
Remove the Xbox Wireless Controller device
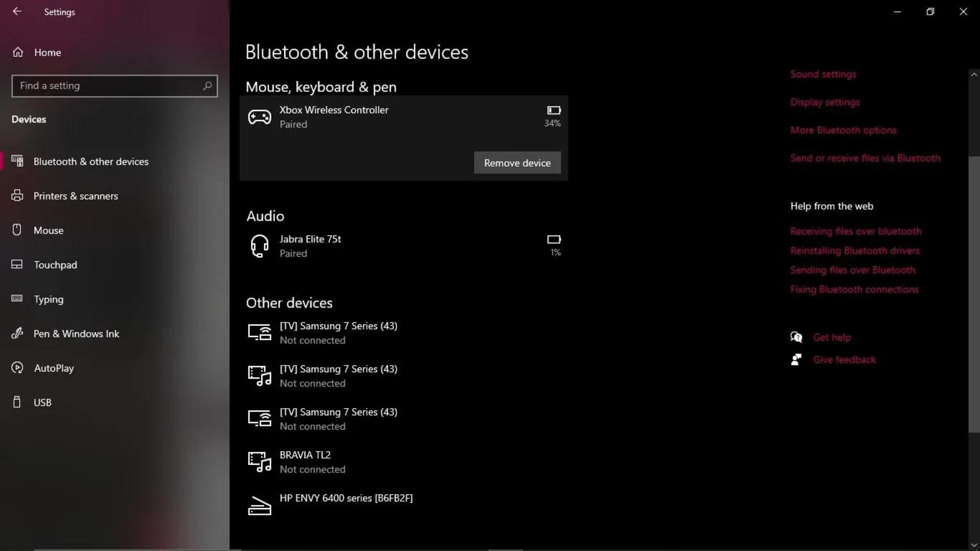coord(517,162)
